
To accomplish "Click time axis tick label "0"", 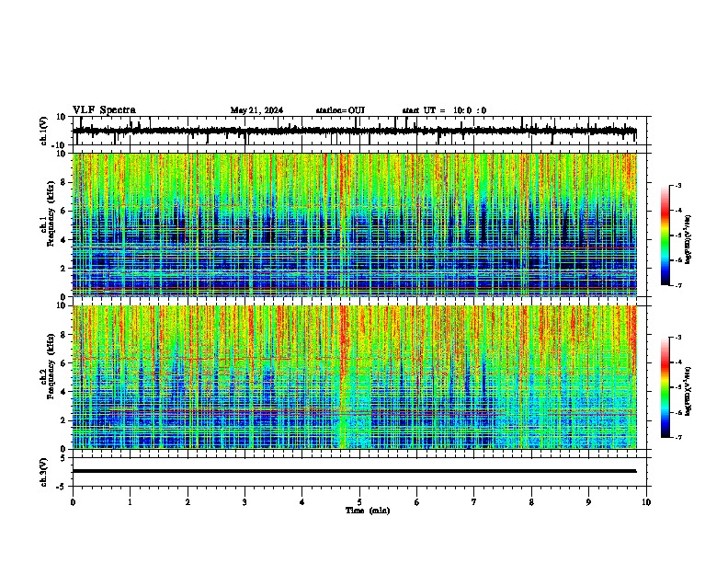I will 73,502.
